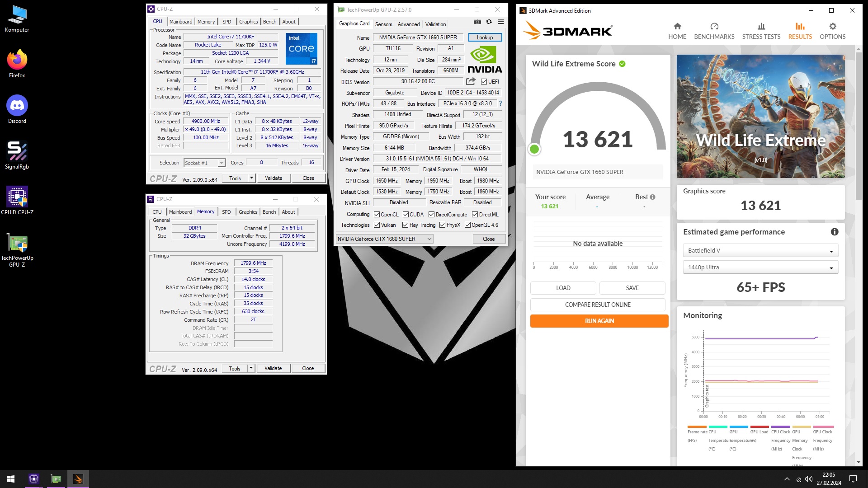Open Discord desktop shortcut
868x488 pixels.
coord(17,110)
